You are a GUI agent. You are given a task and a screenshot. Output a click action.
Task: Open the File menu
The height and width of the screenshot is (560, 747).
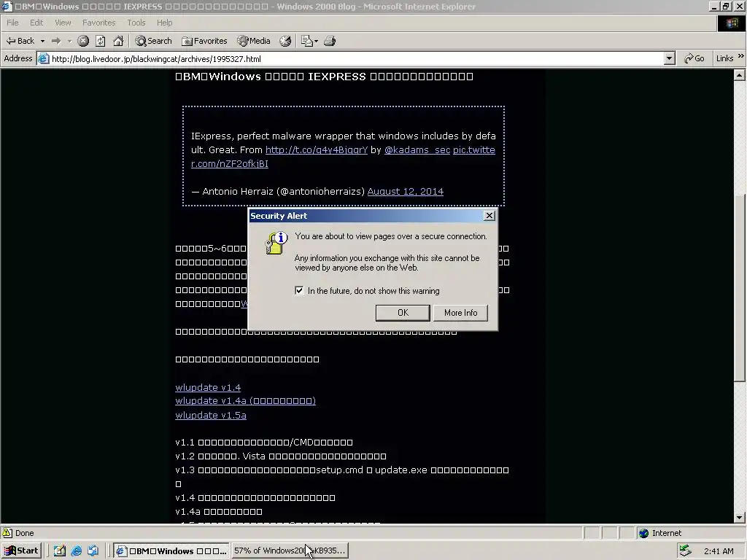point(13,23)
